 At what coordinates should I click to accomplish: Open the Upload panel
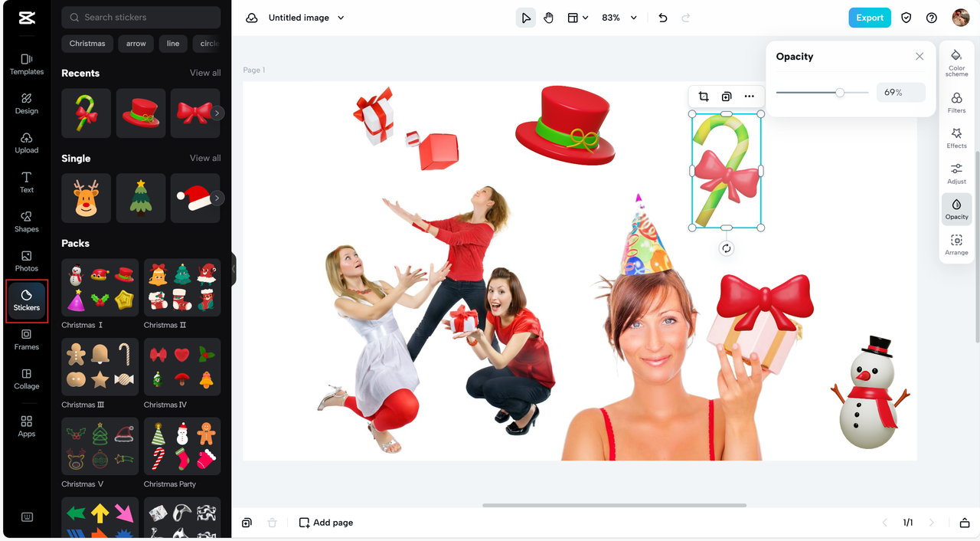(x=27, y=143)
